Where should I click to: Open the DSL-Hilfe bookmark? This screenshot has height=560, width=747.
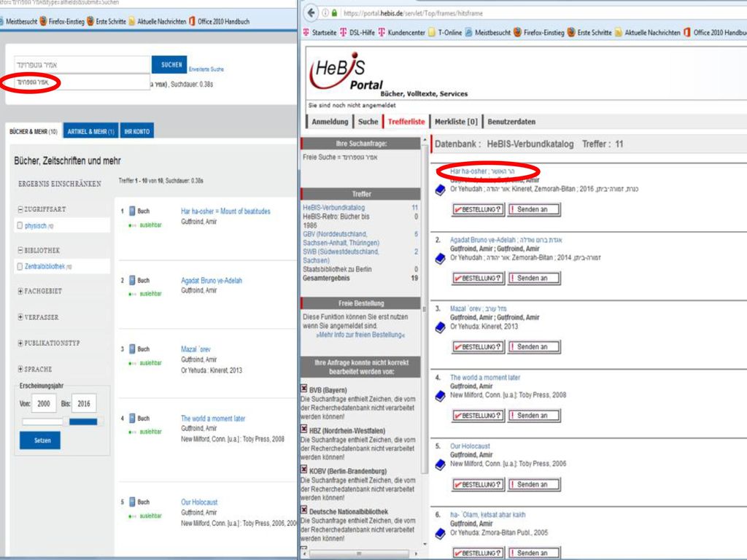pyautogui.click(x=357, y=32)
